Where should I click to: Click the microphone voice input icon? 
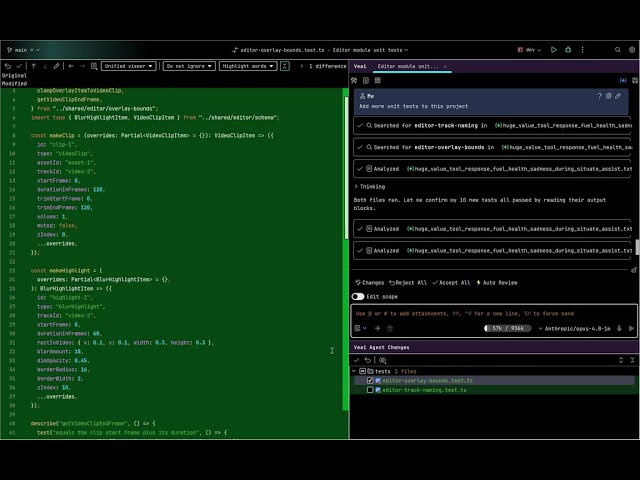pos(619,328)
